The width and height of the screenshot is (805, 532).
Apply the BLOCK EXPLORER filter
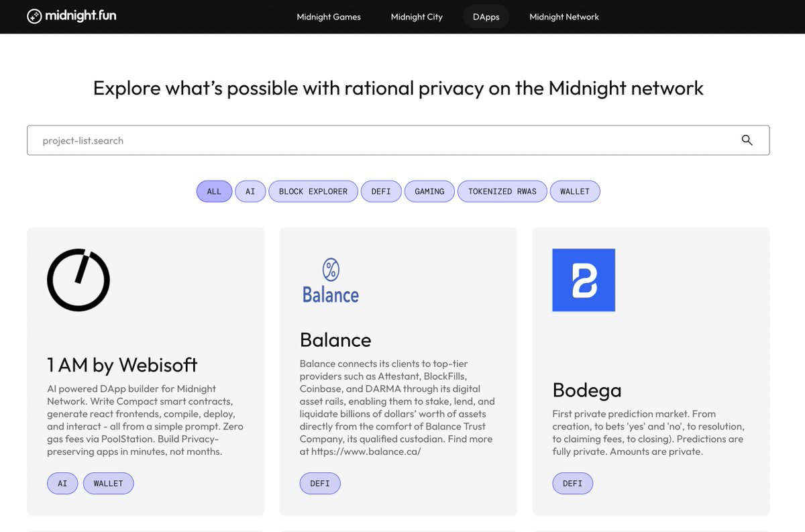click(x=313, y=191)
